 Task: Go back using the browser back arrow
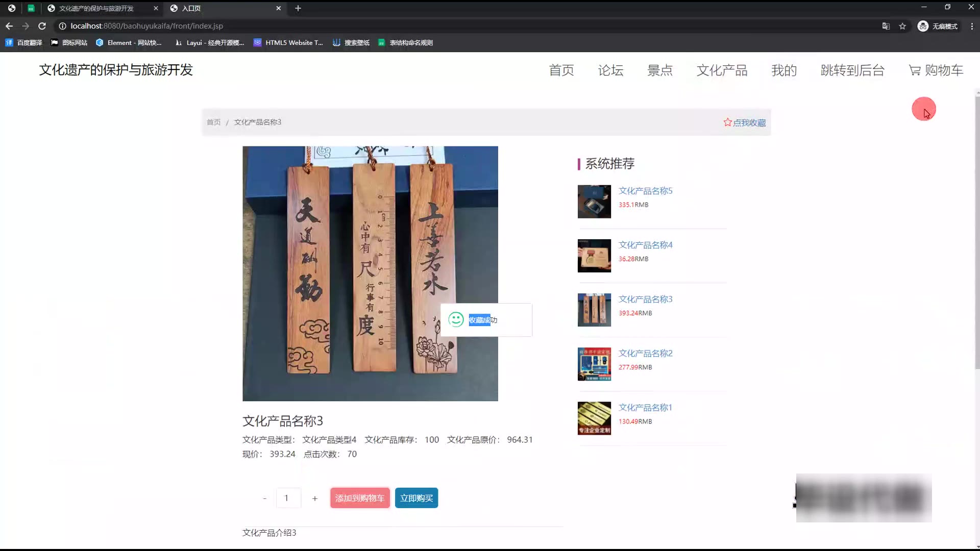pos(9,26)
